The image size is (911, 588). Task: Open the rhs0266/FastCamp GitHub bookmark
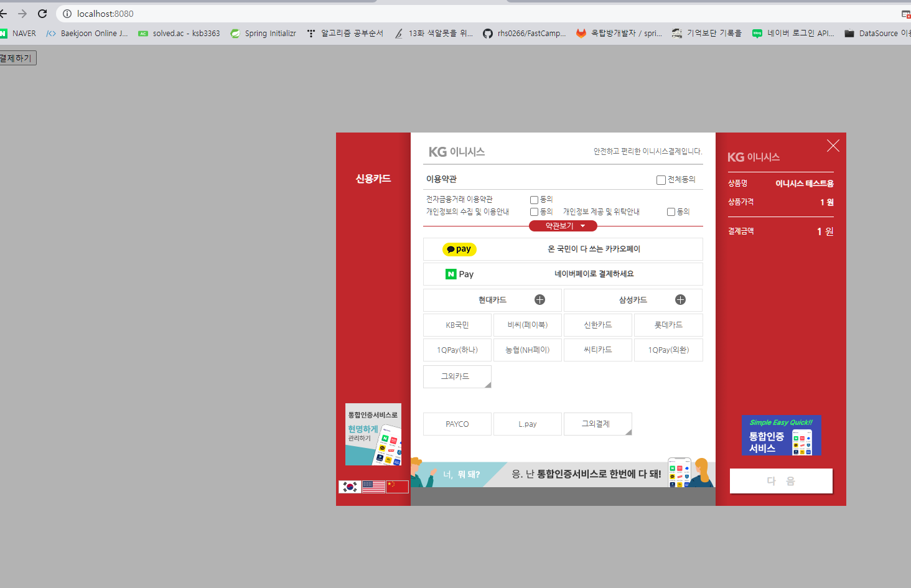tap(525, 34)
